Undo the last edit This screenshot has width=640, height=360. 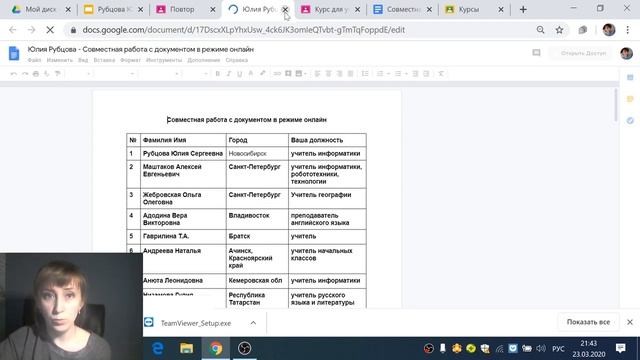13,74
